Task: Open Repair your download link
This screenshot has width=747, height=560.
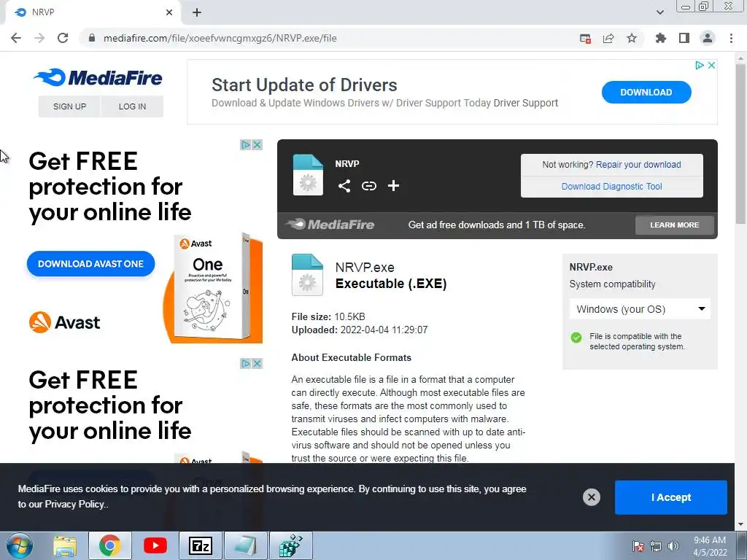Action: point(638,164)
